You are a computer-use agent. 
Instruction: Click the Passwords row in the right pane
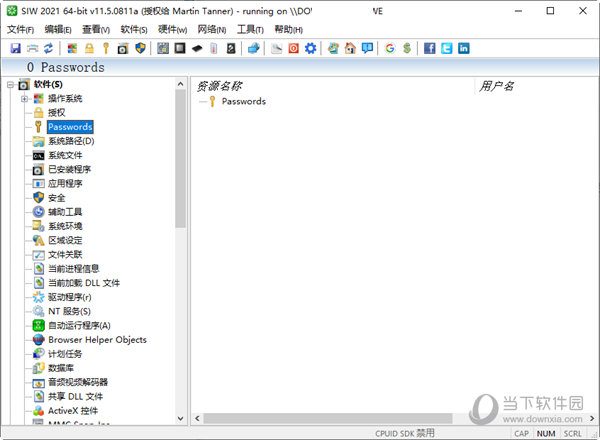tap(243, 101)
